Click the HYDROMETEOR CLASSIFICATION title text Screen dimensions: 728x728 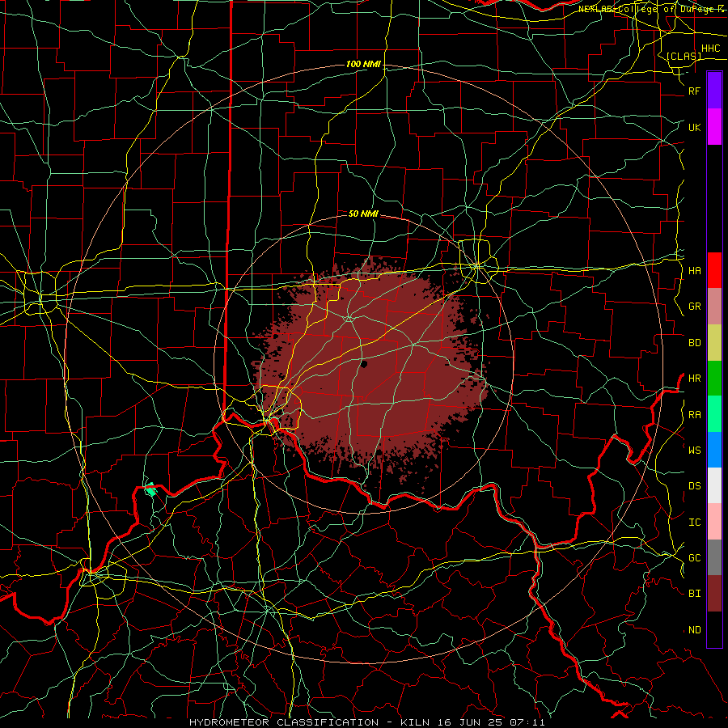pyautogui.click(x=284, y=722)
